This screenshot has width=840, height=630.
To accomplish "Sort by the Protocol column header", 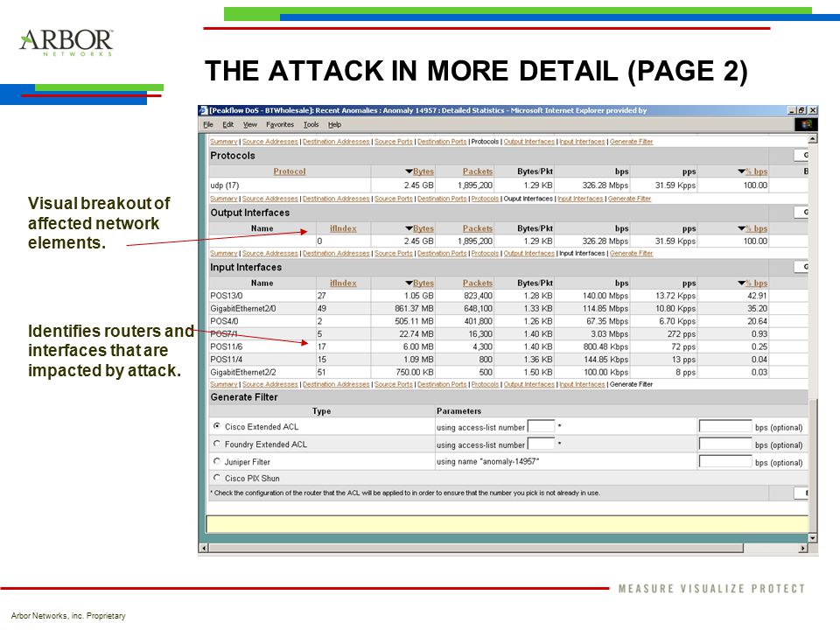I will tap(290, 171).
